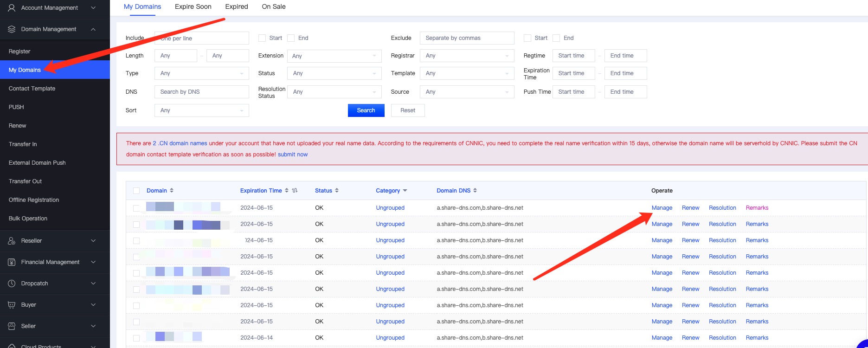Click the Buyer cart icon
The width and height of the screenshot is (868, 348).
(12, 305)
